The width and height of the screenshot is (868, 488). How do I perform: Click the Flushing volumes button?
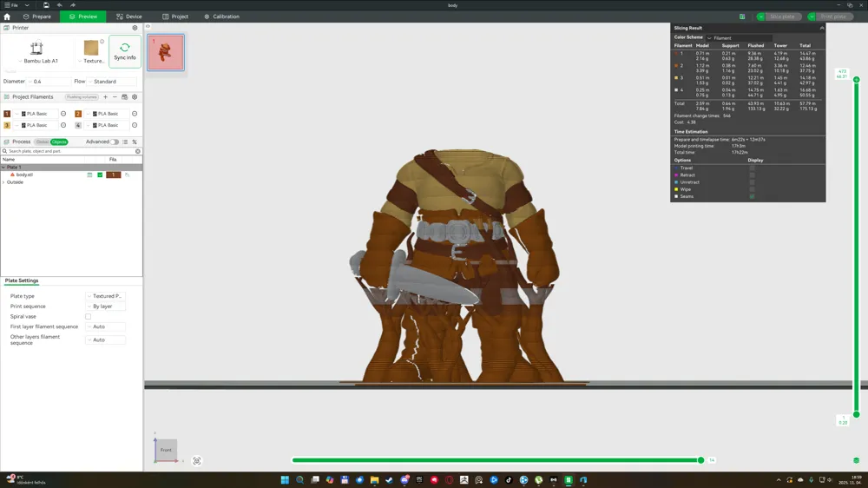click(x=82, y=97)
